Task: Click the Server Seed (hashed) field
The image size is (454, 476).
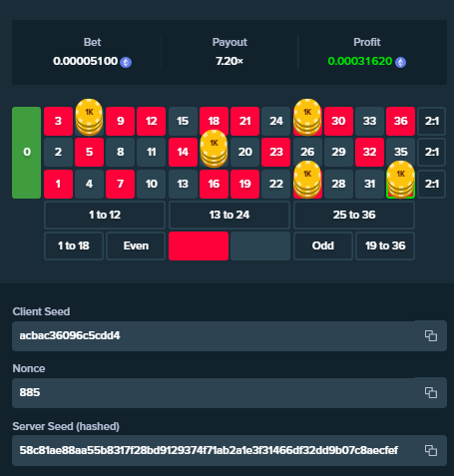Action: point(229,450)
